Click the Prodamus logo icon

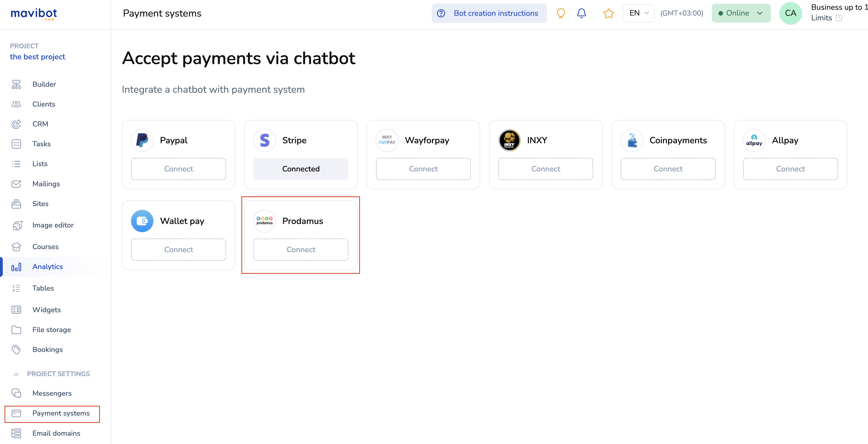tap(265, 221)
